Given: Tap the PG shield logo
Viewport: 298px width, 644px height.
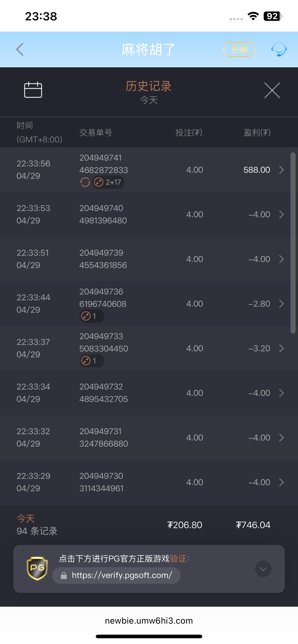Looking at the screenshot, I should 37,569.
